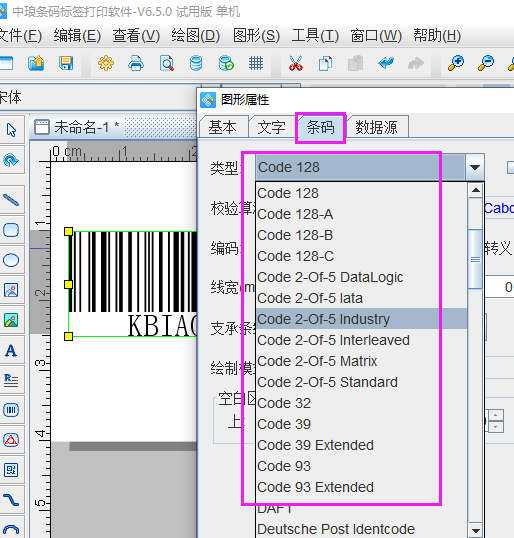The height and width of the screenshot is (538, 514).
Task: Click the greyed Paste clipboard icon
Action: coord(355,63)
